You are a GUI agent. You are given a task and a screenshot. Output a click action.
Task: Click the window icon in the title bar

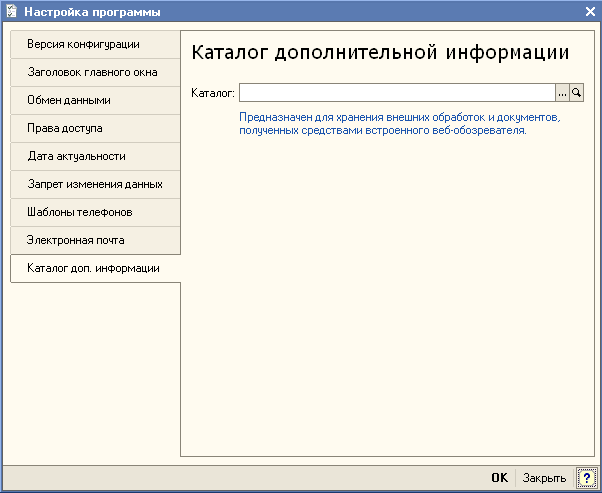pyautogui.click(x=12, y=12)
